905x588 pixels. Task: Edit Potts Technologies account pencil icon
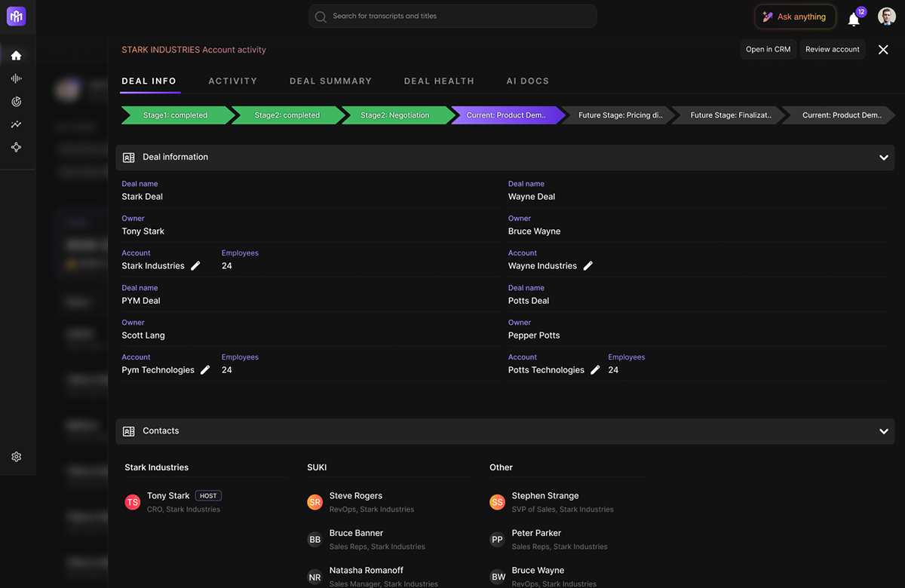595,370
